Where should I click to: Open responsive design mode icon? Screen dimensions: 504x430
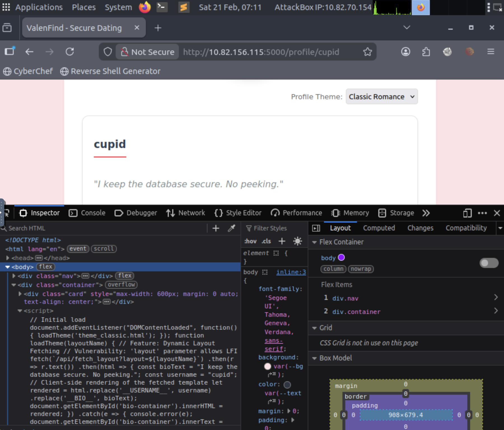point(467,213)
